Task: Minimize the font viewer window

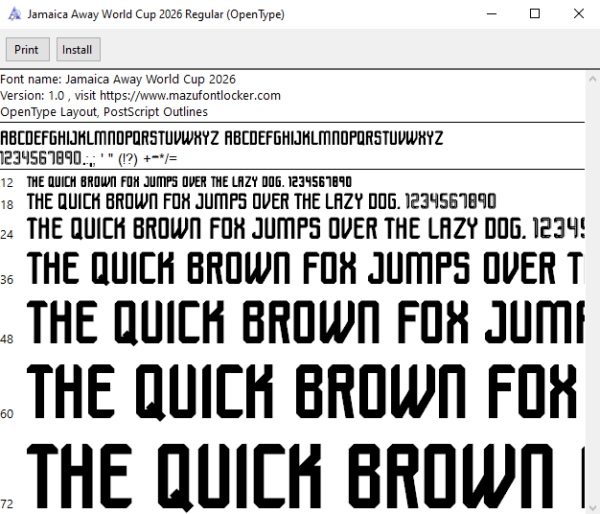Action: tap(492, 14)
